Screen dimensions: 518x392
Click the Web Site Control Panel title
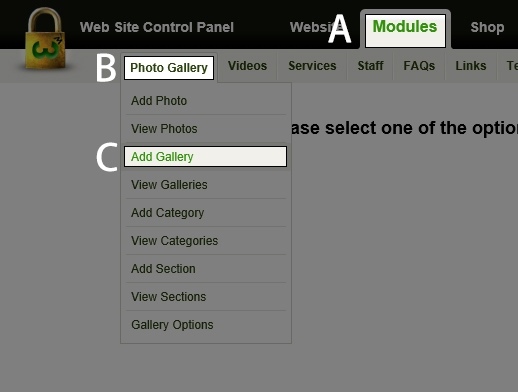point(157,27)
